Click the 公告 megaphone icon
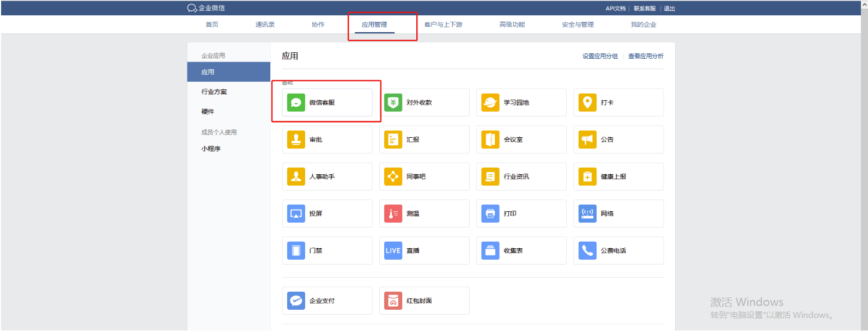The image size is (868, 331). (x=587, y=139)
